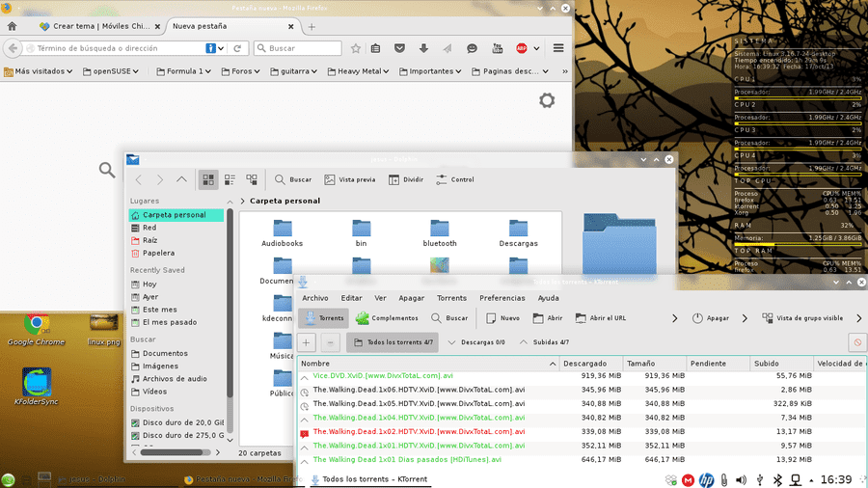The width and height of the screenshot is (868, 488).
Task: Bookmark page with star icon in Firefox
Action: (x=355, y=48)
